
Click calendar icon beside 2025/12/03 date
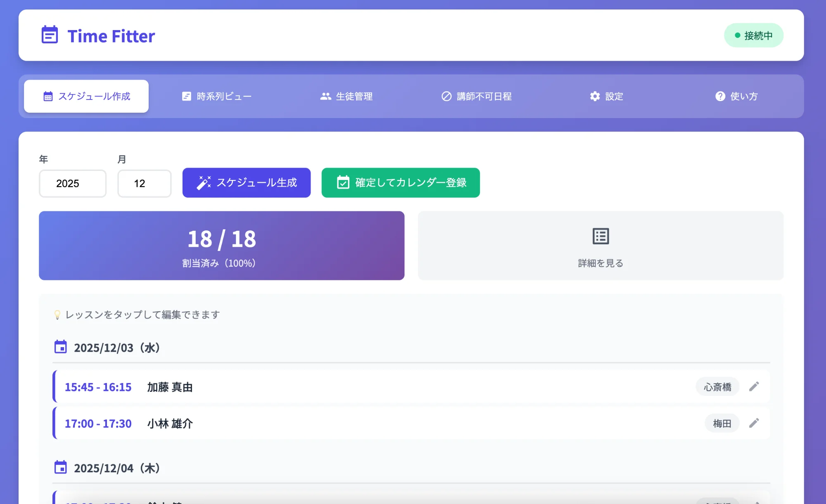(61, 347)
